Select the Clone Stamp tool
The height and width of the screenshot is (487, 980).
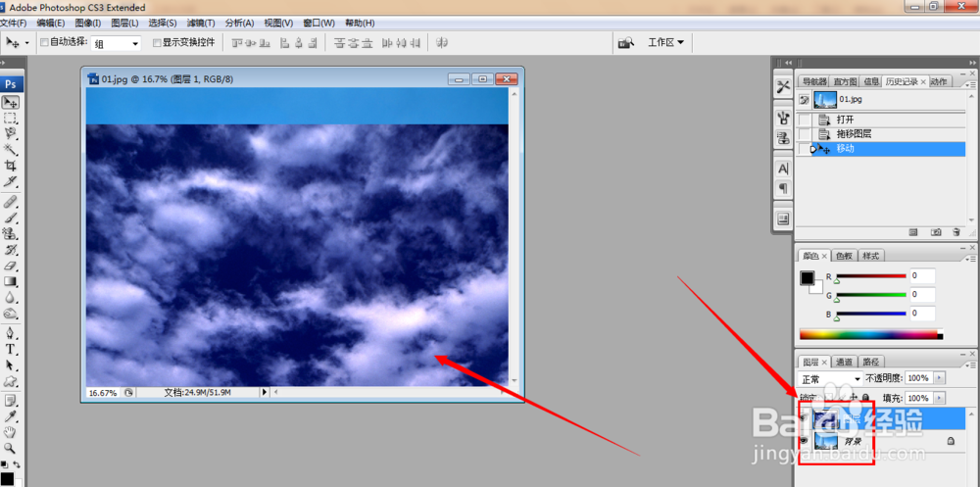coord(11,234)
